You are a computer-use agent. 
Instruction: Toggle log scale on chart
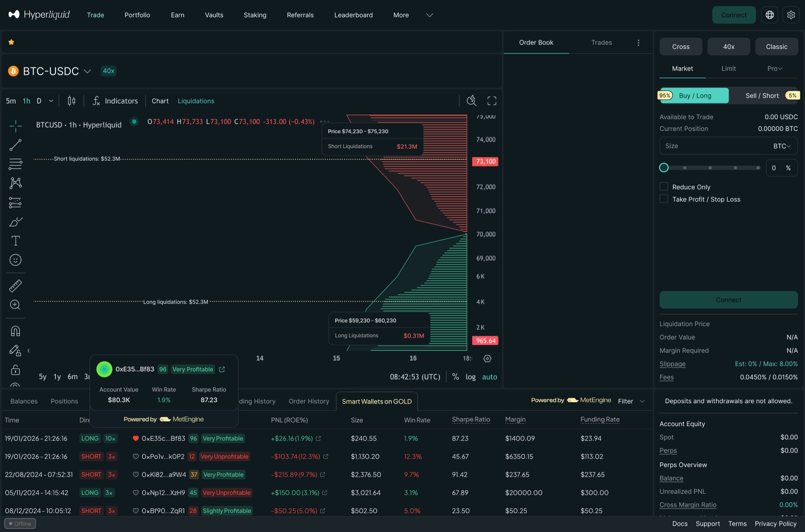click(471, 377)
